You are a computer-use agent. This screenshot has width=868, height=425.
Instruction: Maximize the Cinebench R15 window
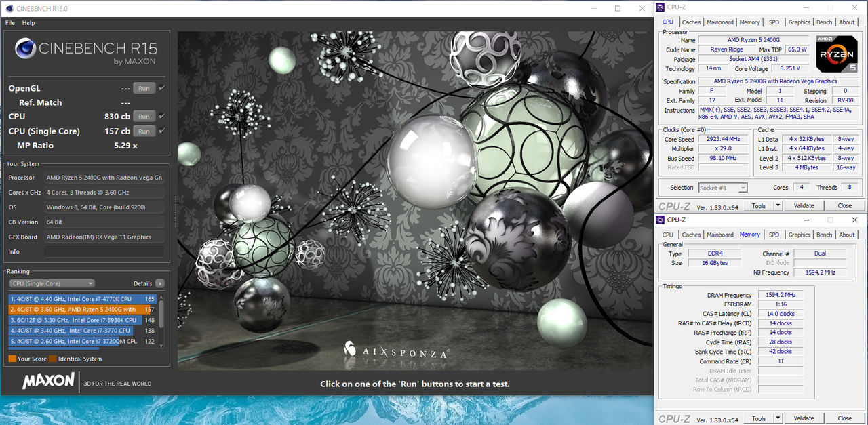tap(618, 8)
